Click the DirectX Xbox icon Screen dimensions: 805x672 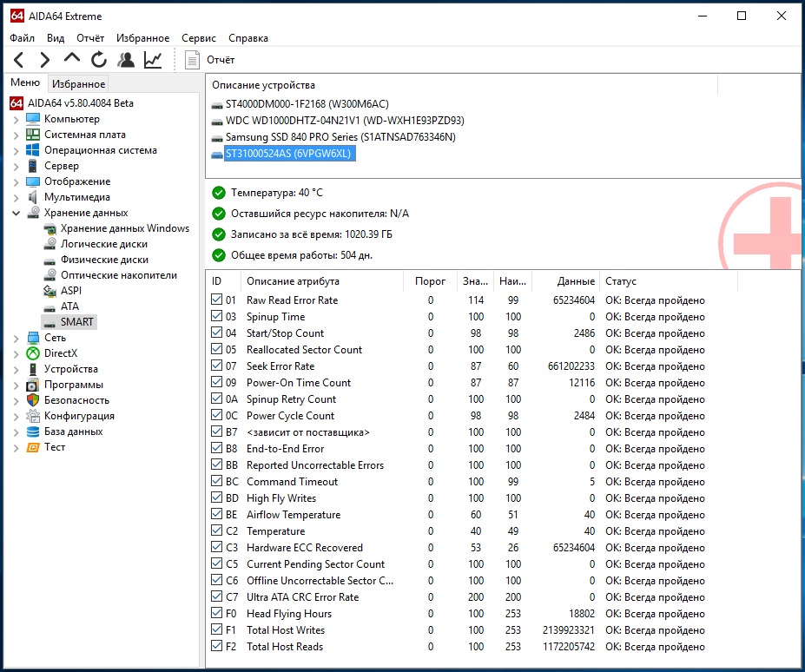(x=33, y=353)
